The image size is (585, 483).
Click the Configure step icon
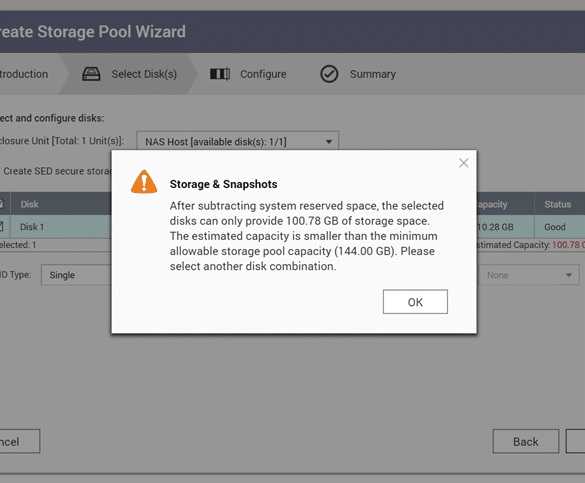click(220, 74)
